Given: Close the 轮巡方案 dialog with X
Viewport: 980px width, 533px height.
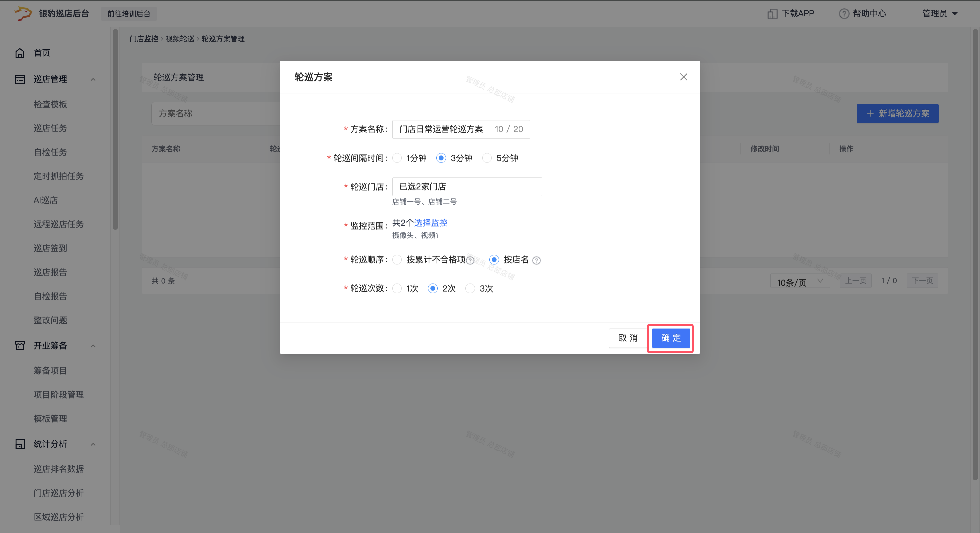Looking at the screenshot, I should tap(683, 77).
